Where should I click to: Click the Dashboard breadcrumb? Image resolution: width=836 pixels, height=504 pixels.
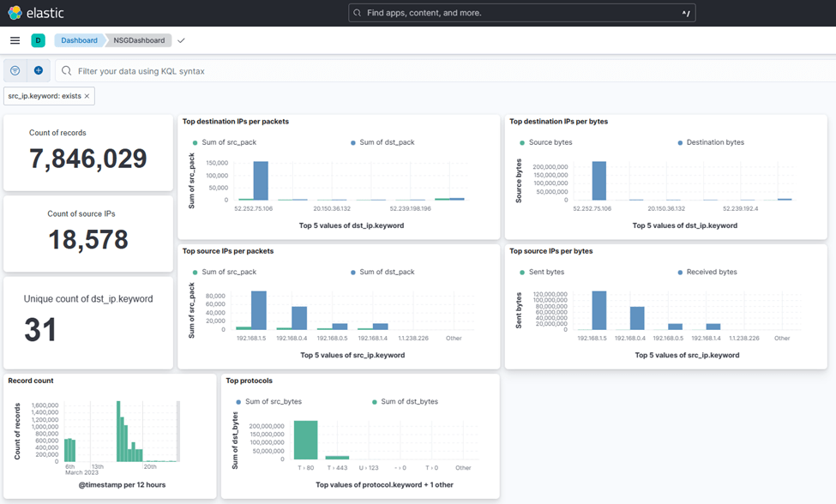[79, 40]
